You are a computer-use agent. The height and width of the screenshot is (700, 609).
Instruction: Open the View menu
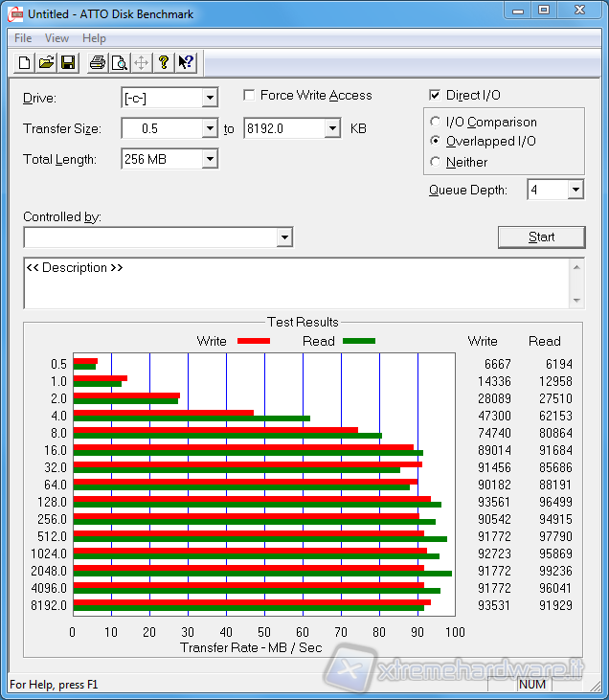[x=56, y=38]
